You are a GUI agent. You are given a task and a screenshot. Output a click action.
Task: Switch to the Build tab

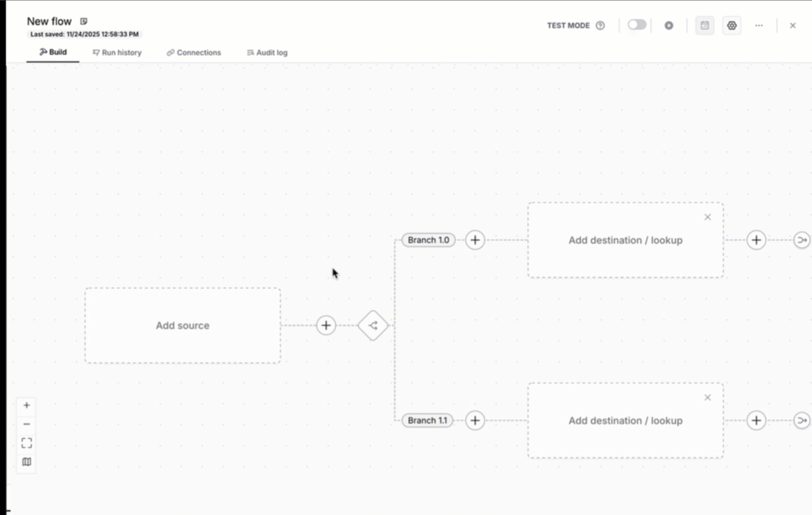click(x=52, y=52)
